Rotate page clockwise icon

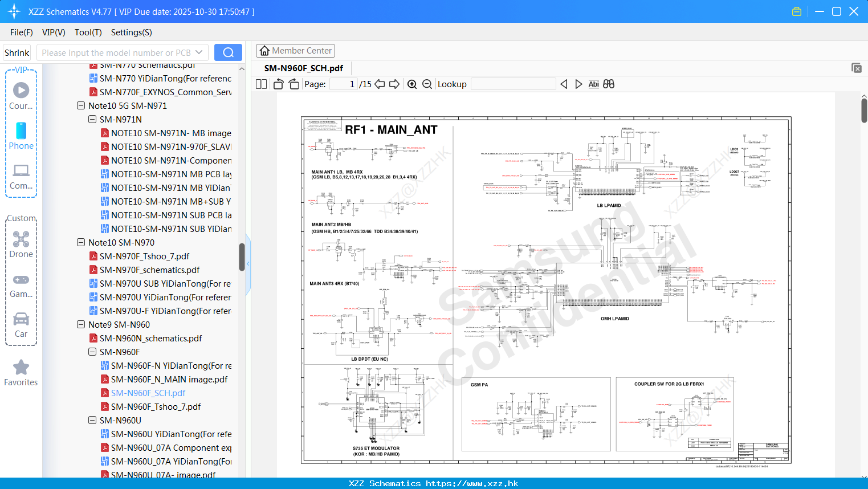(294, 84)
